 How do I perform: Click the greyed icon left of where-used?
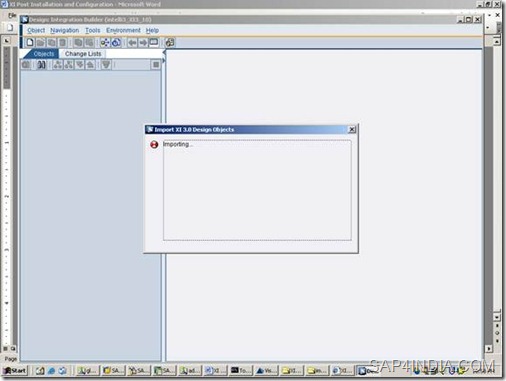point(89,42)
